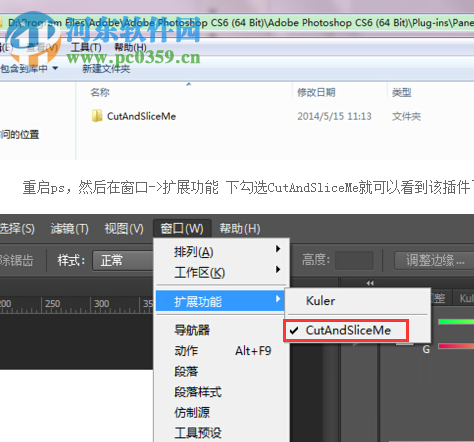Open 样式 dropdown showing 正常
Viewport: 474px width, 442px height.
pyautogui.click(x=123, y=260)
